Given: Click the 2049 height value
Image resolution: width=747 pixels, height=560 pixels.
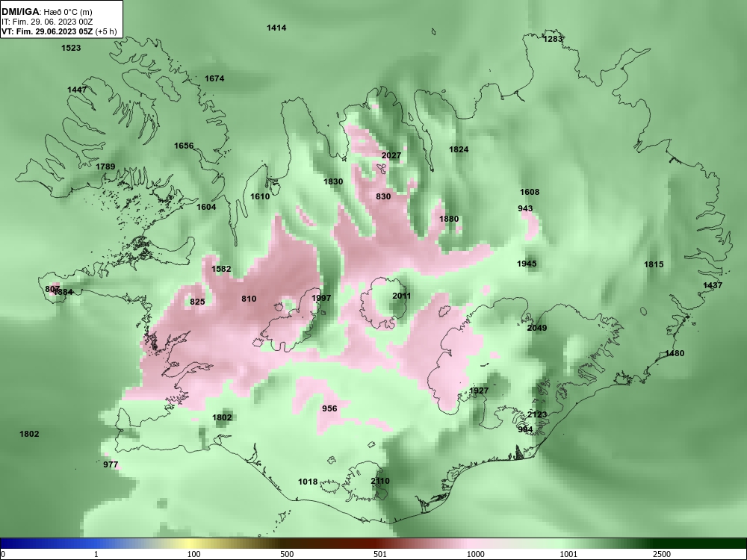Looking at the screenshot, I should point(537,328).
